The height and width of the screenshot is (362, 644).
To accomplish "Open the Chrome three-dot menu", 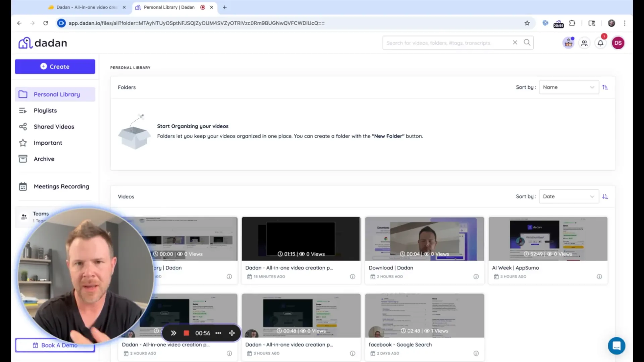I will [625, 23].
